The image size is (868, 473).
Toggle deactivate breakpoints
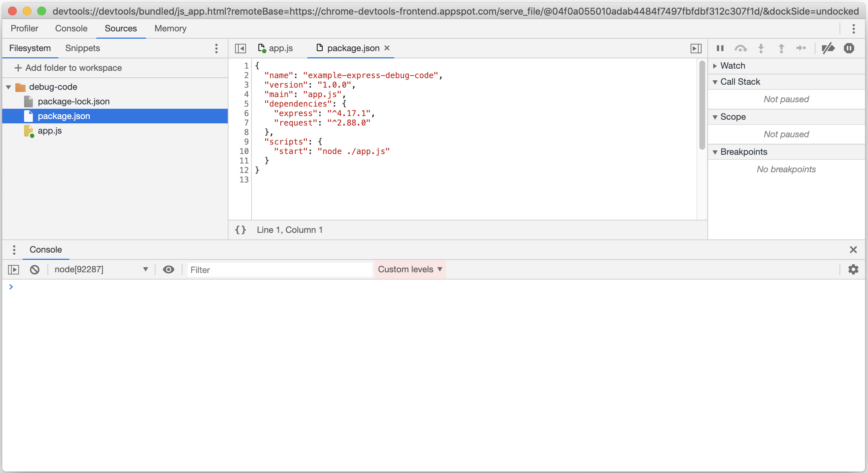tap(828, 48)
